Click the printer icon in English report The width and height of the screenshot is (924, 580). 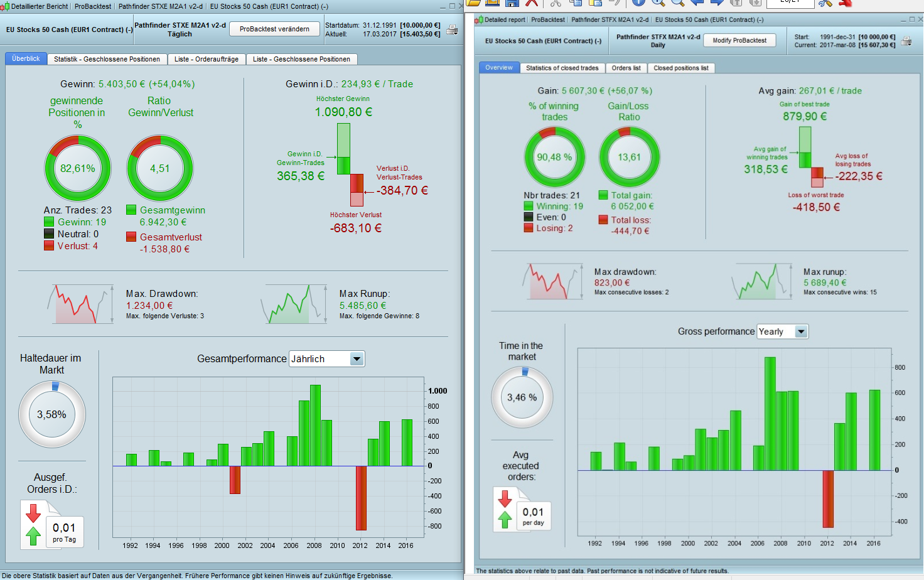906,41
